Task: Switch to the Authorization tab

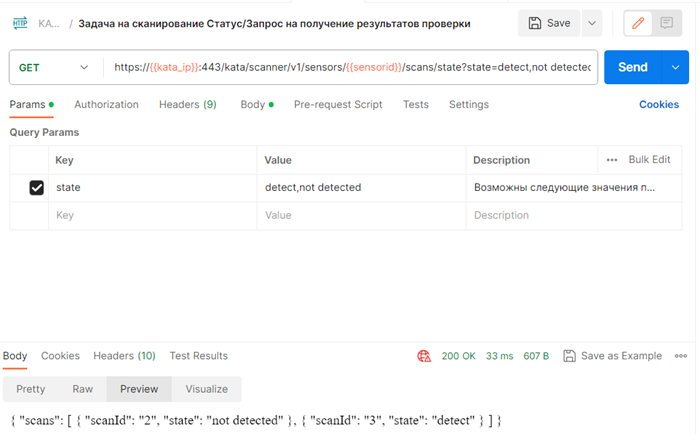Action: click(x=106, y=104)
